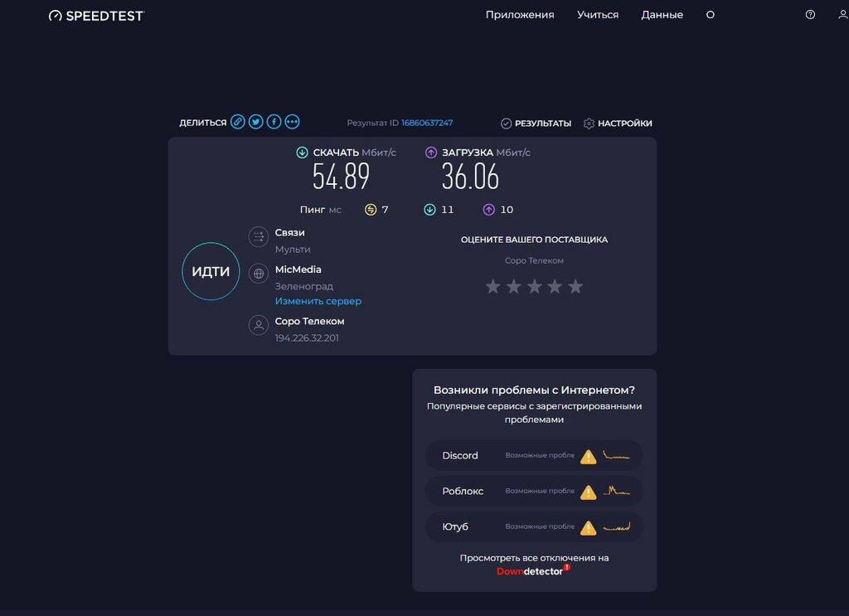This screenshot has height=616, width=849.
Task: Click the MicMedia server name
Action: (x=298, y=269)
